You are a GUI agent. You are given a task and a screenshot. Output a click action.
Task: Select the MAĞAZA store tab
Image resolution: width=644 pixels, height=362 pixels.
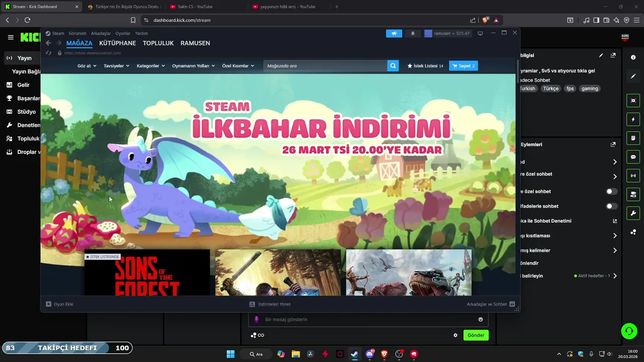pyautogui.click(x=79, y=43)
